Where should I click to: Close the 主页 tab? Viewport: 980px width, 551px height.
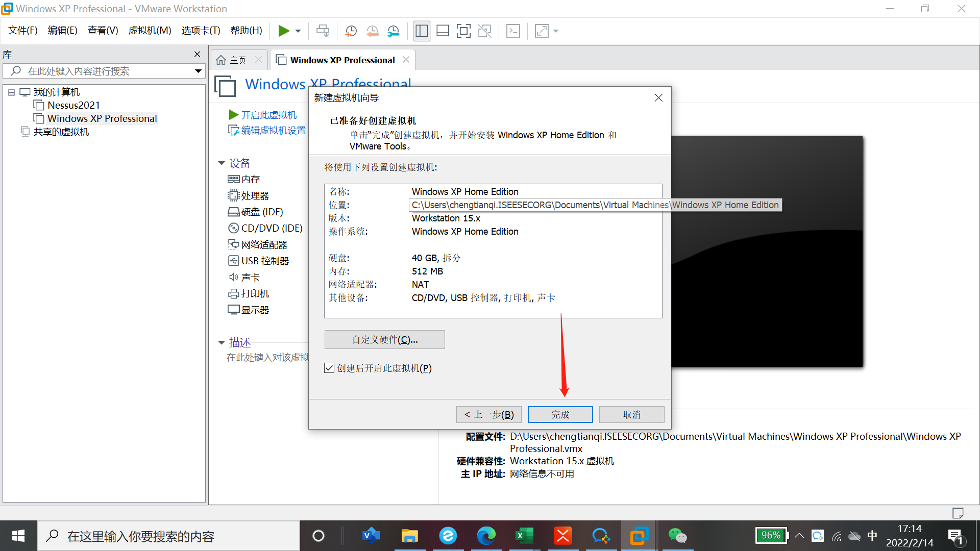[258, 60]
